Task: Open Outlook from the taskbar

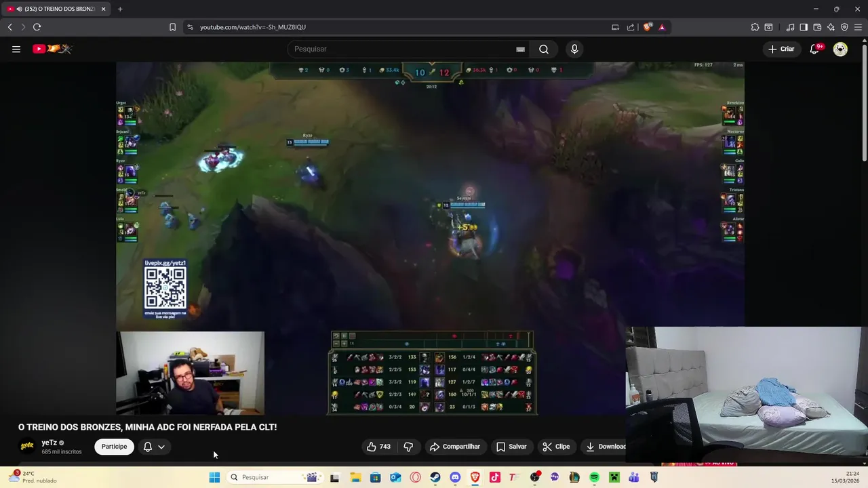Action: [395, 477]
